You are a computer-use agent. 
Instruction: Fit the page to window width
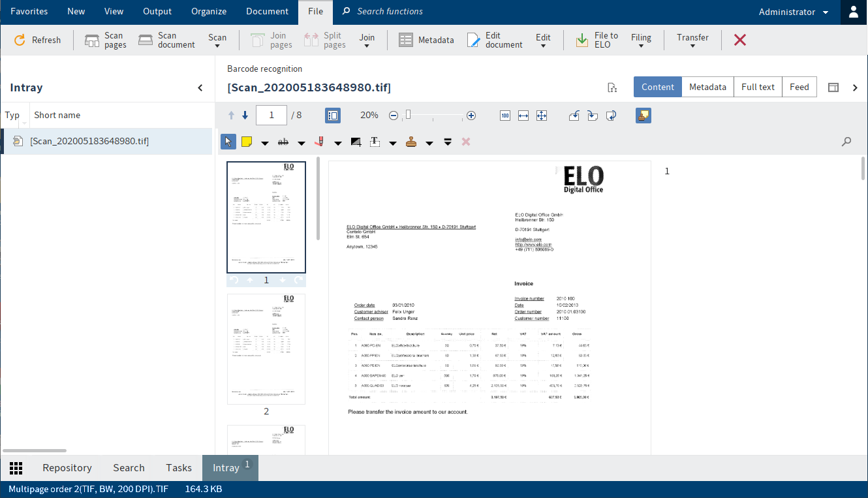[523, 115]
